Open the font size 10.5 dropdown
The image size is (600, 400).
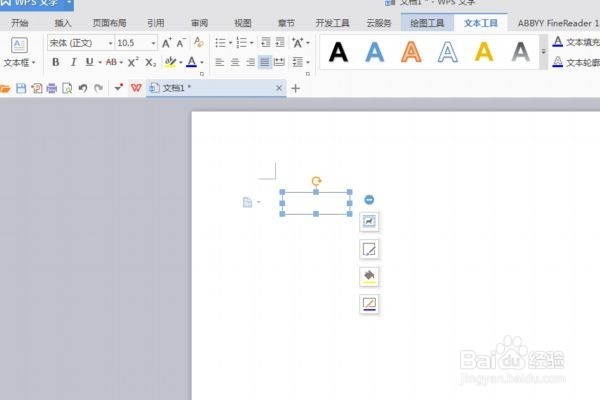tap(153, 43)
